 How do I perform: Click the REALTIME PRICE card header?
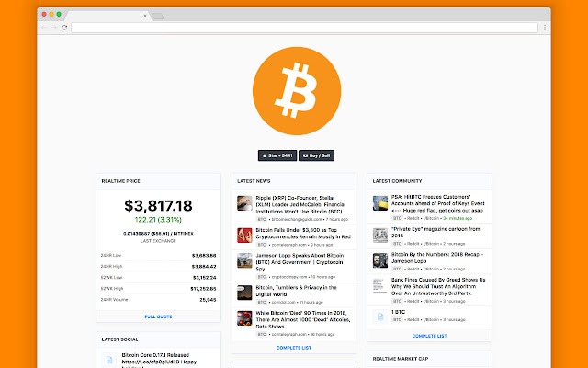158,181
